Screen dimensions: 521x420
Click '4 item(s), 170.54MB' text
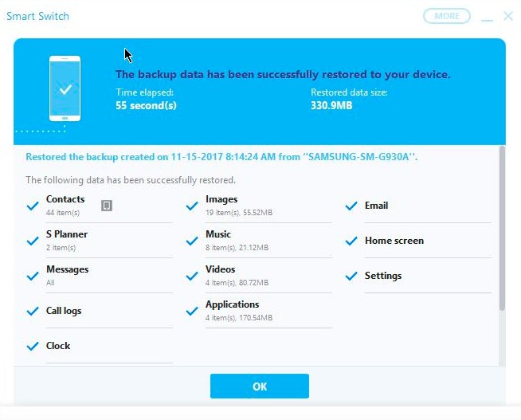click(x=239, y=318)
